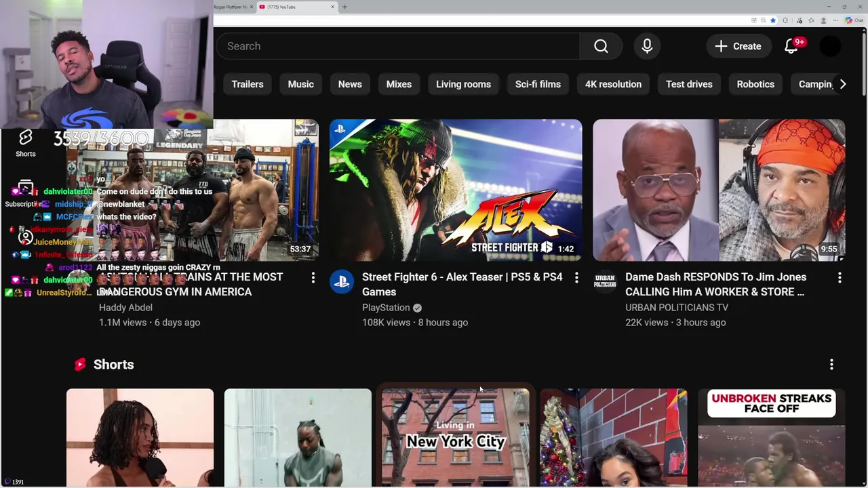Select the Mixes chip
The width and height of the screenshot is (868, 488).
click(399, 84)
